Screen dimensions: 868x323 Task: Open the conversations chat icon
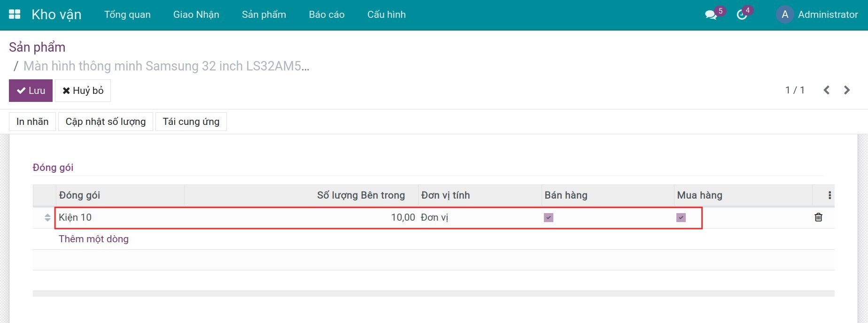click(711, 15)
